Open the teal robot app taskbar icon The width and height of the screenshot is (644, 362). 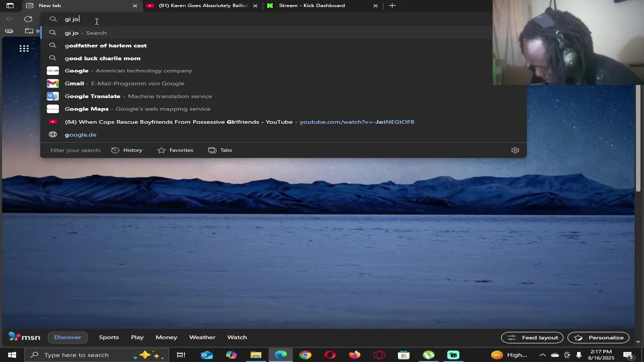pyautogui.click(x=453, y=355)
